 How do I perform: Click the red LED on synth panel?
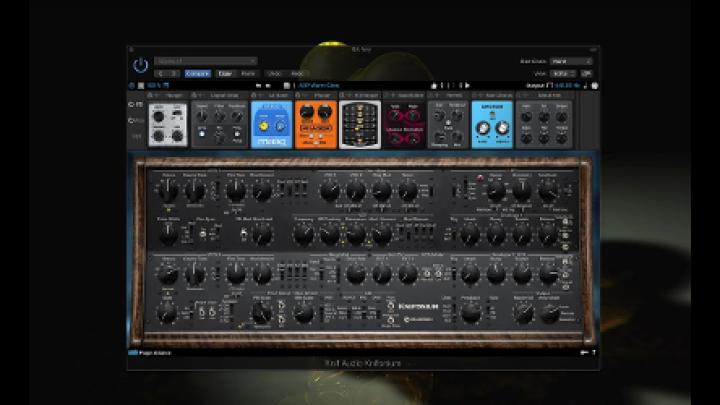[x=480, y=178]
